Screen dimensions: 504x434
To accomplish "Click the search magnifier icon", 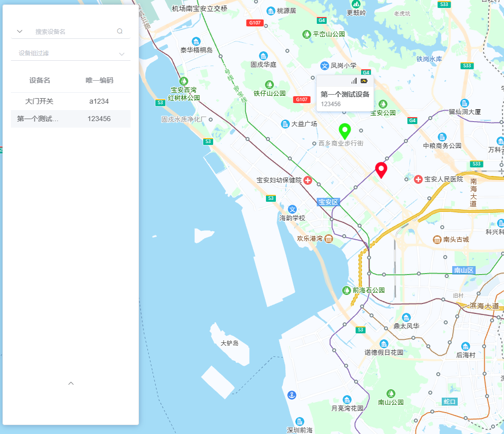I will click(120, 31).
